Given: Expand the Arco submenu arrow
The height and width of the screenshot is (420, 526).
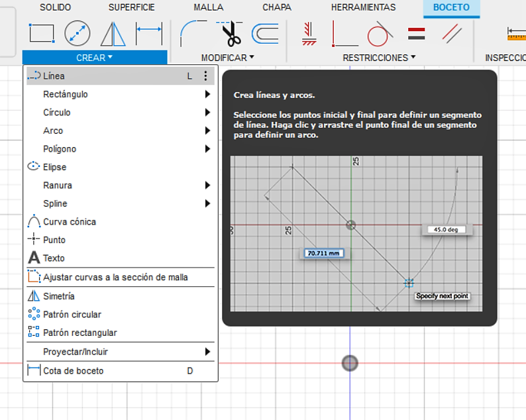Looking at the screenshot, I should tap(207, 131).
